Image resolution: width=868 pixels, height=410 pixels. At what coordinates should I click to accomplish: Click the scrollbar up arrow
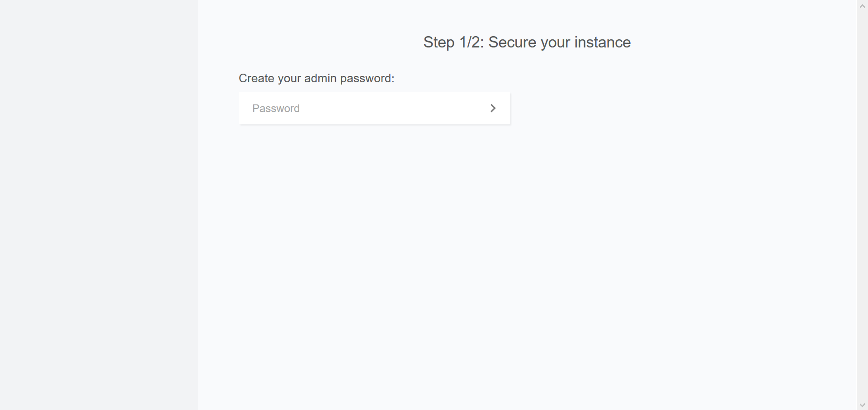point(862,6)
